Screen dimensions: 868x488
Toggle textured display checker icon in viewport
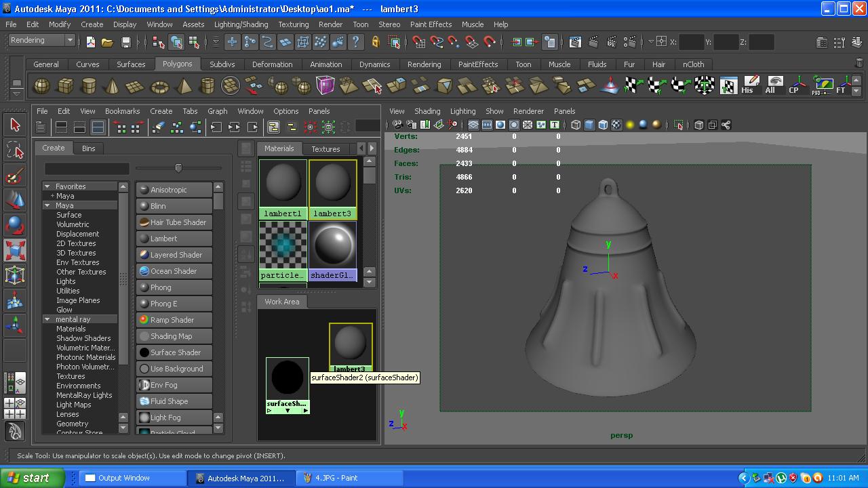[x=616, y=125]
